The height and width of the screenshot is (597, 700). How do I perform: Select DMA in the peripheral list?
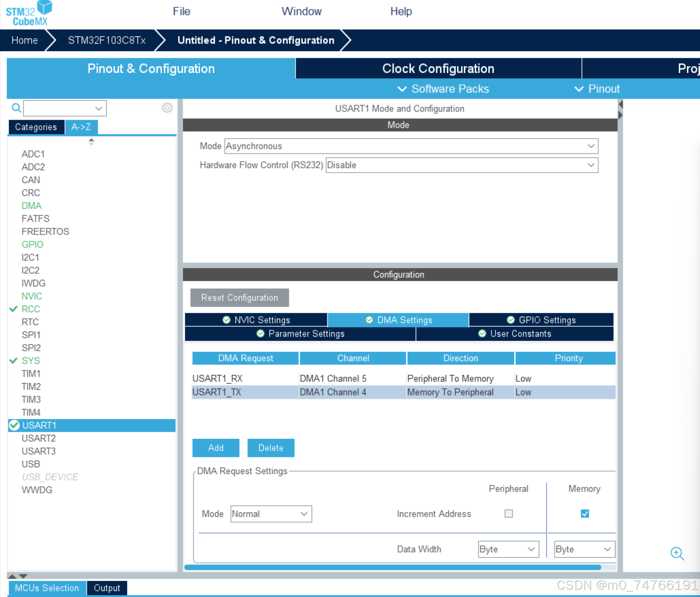pos(32,206)
